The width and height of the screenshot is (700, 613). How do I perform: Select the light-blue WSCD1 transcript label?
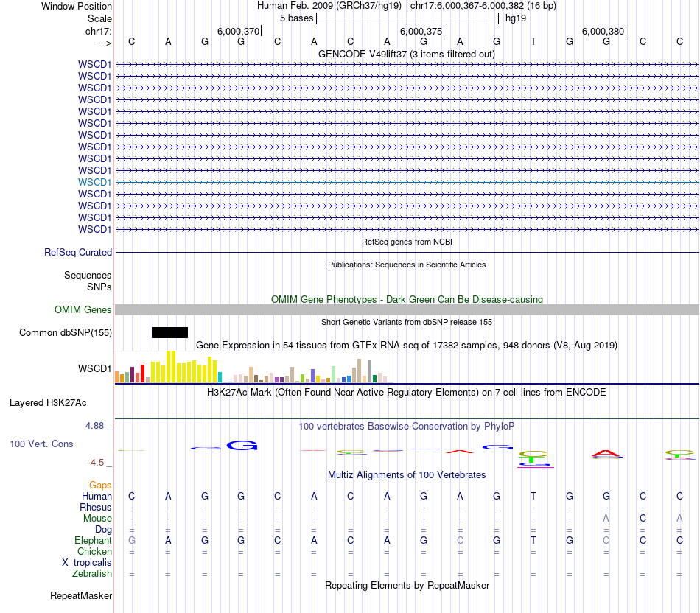click(94, 182)
